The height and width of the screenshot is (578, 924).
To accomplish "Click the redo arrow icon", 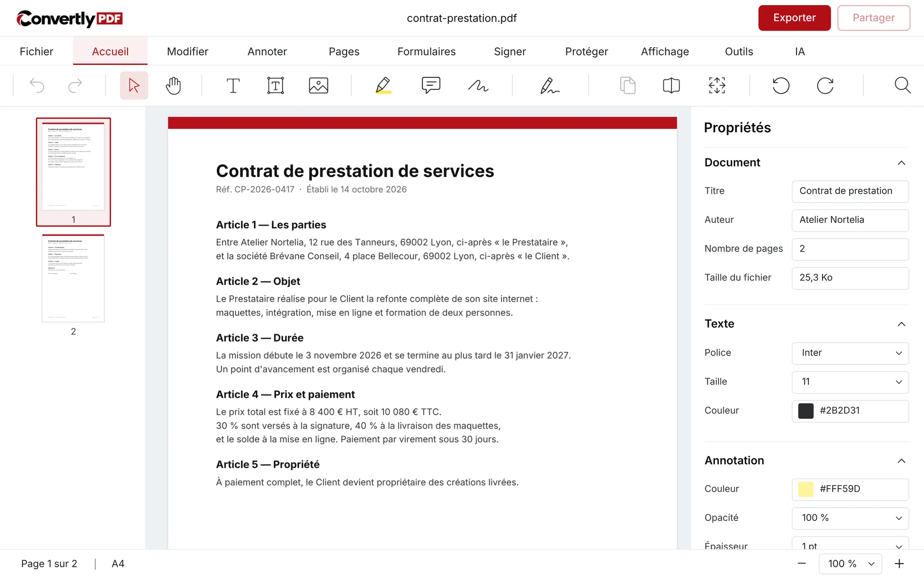I will [x=75, y=86].
